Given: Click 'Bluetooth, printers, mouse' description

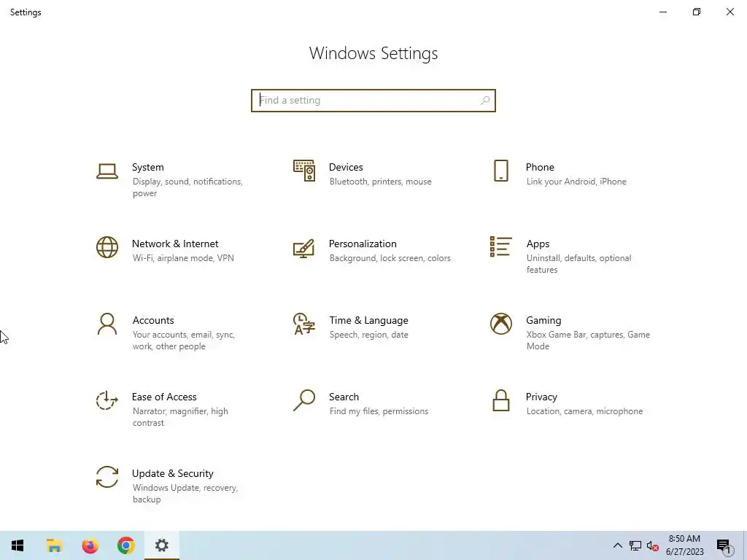Looking at the screenshot, I should pos(380,182).
